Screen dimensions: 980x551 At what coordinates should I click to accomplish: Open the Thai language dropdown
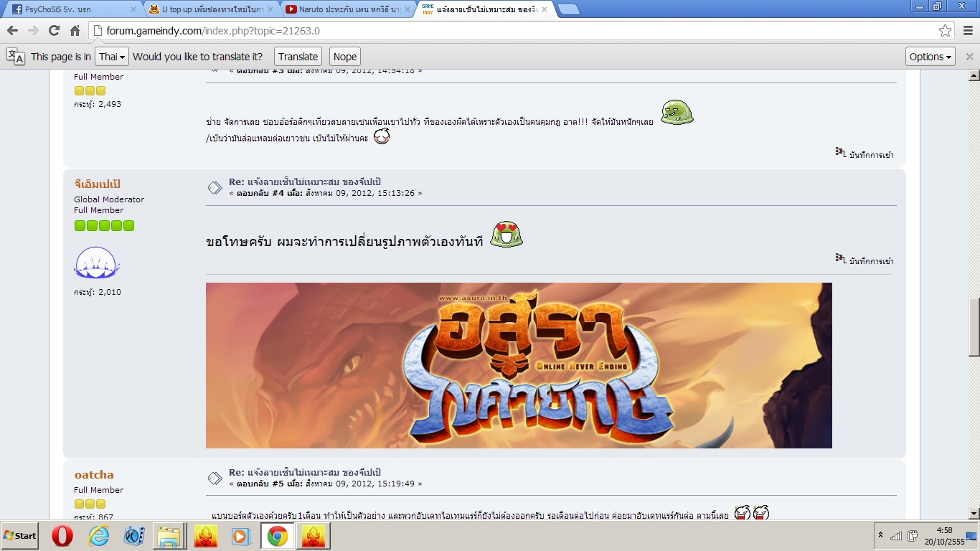point(112,57)
